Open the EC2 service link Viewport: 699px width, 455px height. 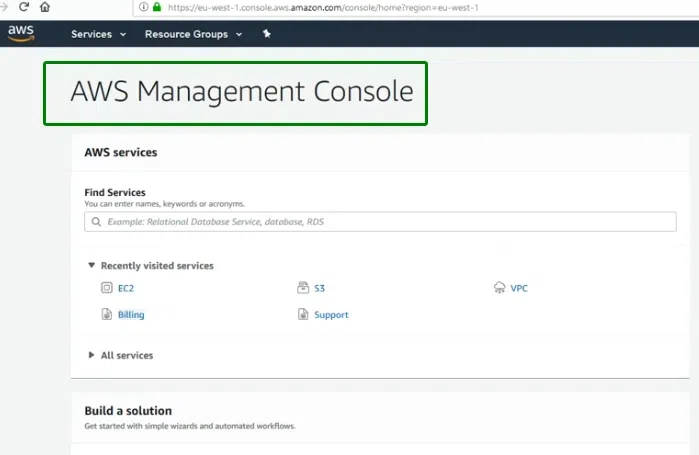click(126, 288)
